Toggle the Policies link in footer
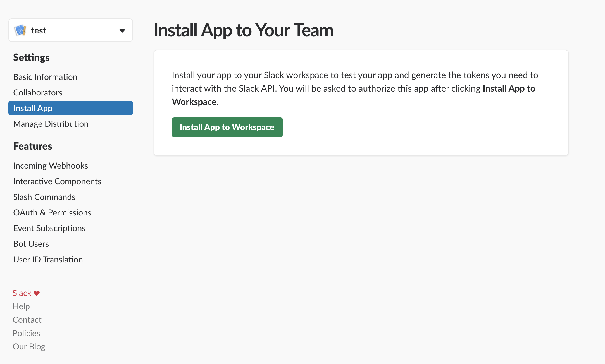The width and height of the screenshot is (605, 364). tap(26, 333)
